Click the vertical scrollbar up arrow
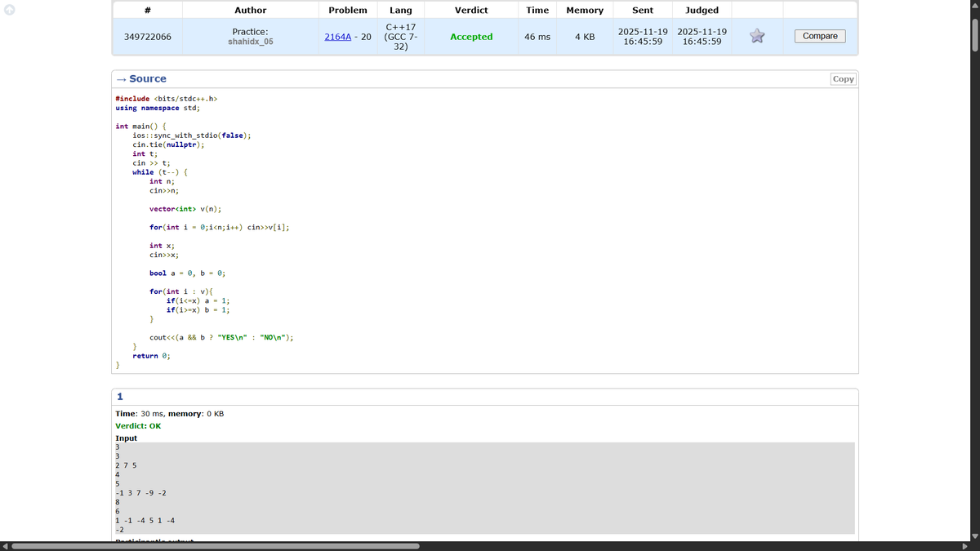The image size is (980, 551). point(974,5)
